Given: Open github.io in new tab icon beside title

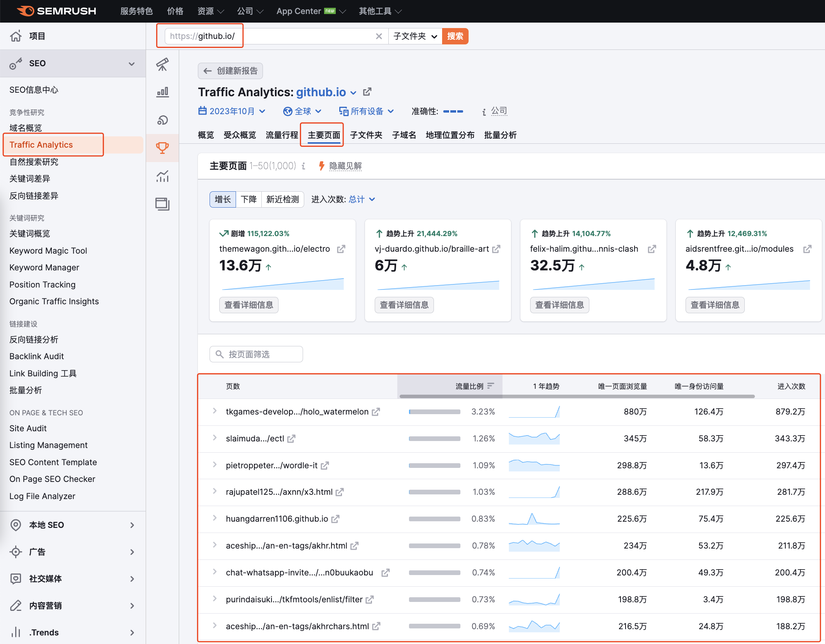Looking at the screenshot, I should coord(367,92).
